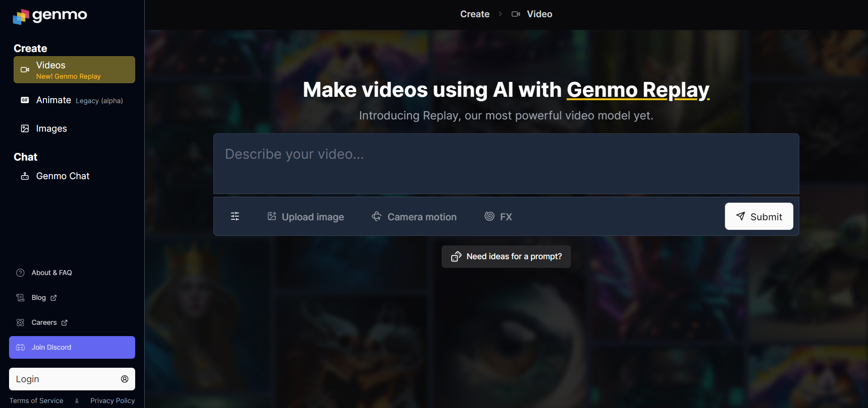Click the Genmo logo

pos(50,16)
